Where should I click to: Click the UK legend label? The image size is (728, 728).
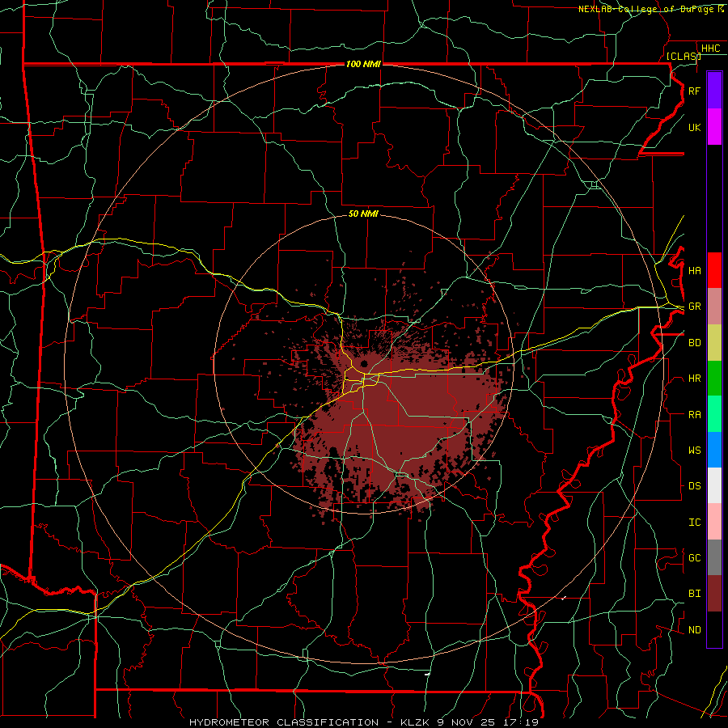click(x=694, y=127)
